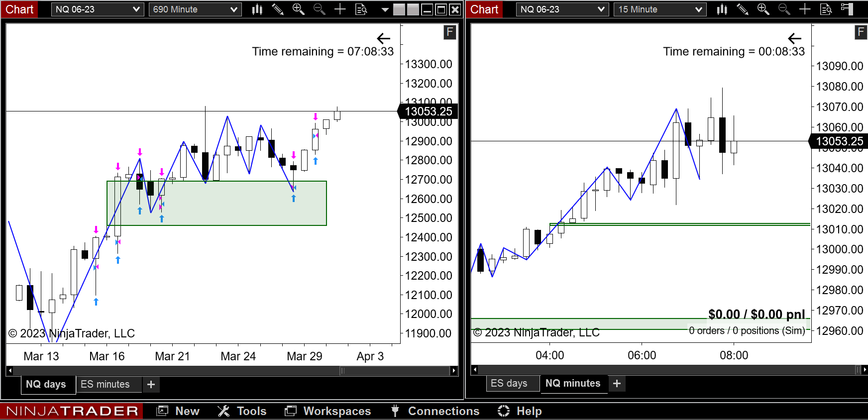
Task: Switch to NQ minutes tab
Action: (x=573, y=383)
